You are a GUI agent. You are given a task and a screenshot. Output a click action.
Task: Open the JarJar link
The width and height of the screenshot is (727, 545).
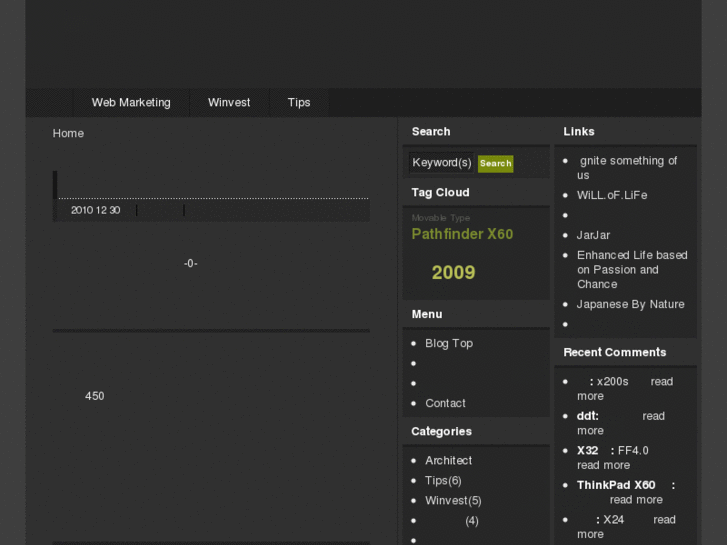[593, 235]
